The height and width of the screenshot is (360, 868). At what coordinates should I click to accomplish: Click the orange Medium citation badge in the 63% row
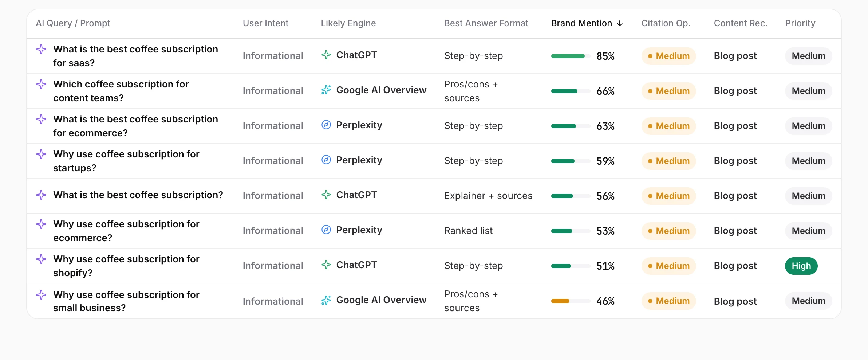coord(669,126)
